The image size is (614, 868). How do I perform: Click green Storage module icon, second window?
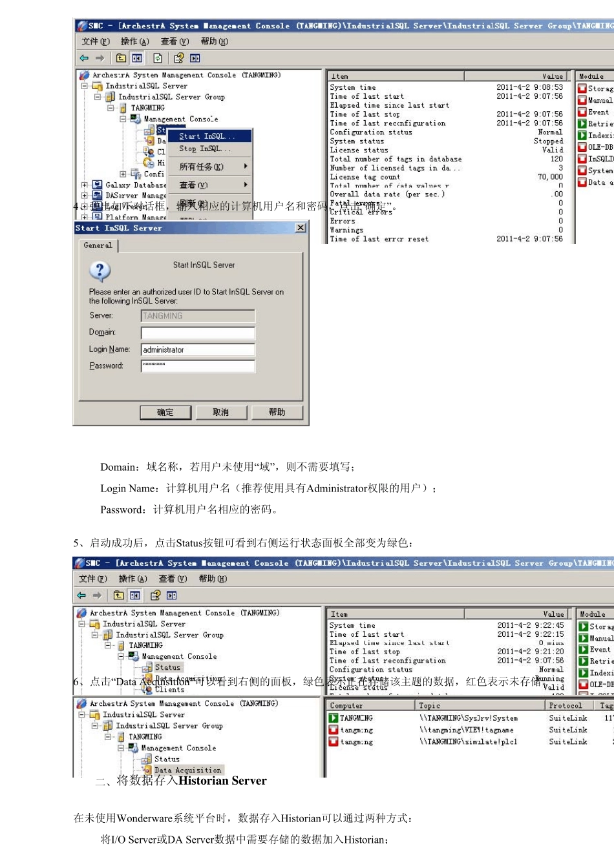(583, 626)
